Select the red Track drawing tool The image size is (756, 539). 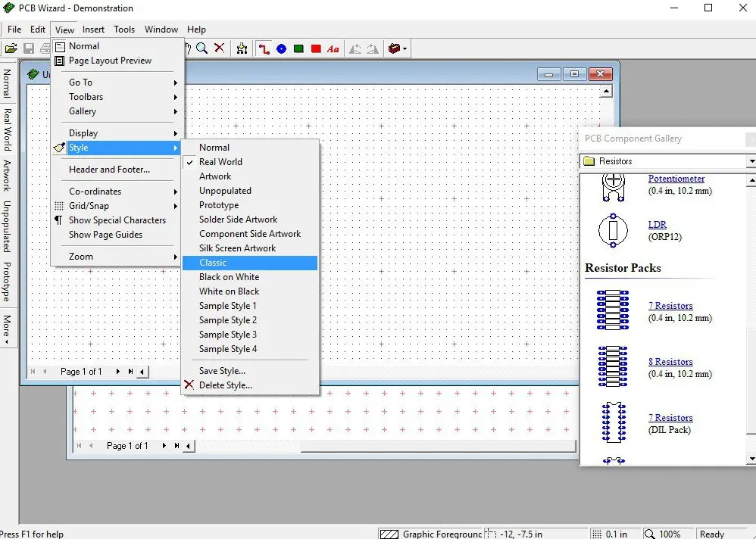tap(264, 48)
